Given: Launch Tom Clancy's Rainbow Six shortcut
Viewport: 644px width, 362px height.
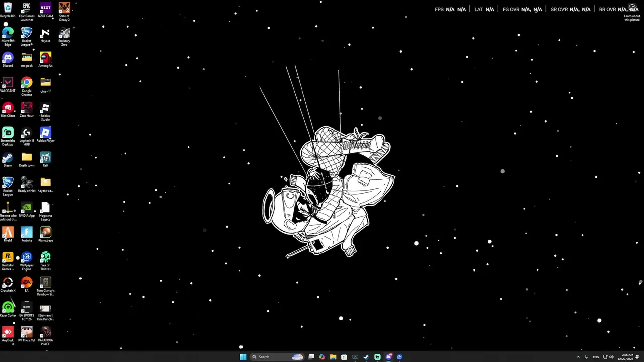Looking at the screenshot, I should (45, 287).
